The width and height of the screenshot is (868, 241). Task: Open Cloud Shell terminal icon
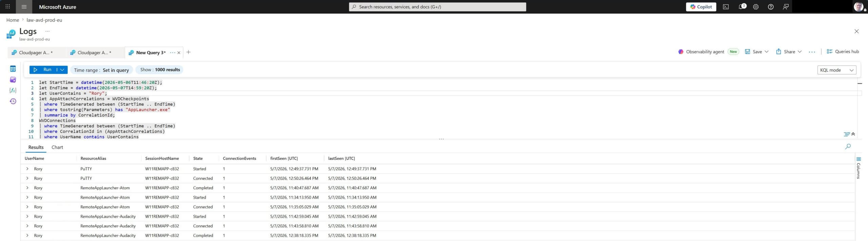[x=726, y=7]
